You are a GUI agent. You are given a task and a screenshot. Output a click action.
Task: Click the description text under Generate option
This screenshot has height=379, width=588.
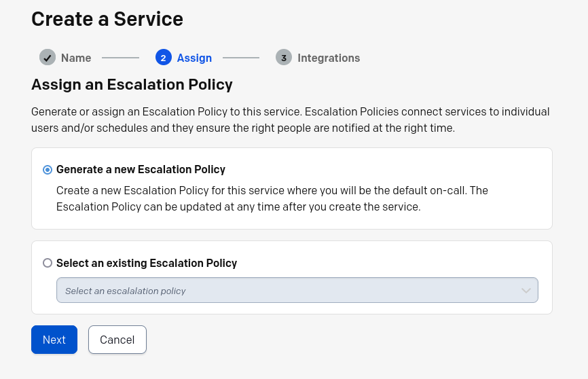point(272,198)
